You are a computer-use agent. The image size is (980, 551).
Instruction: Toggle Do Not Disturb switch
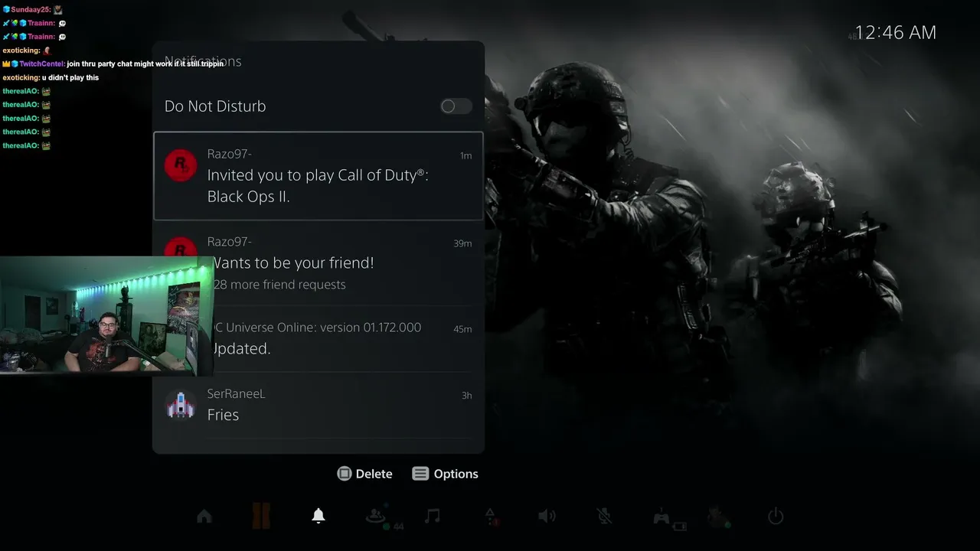[x=456, y=106]
